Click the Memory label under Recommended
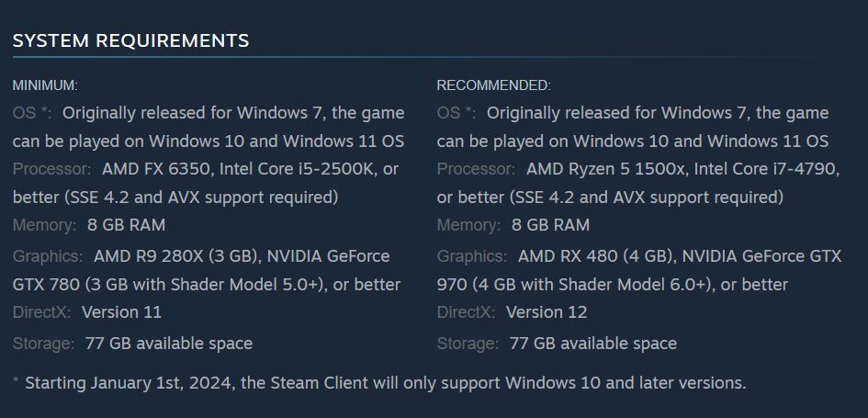868x418 pixels. (x=468, y=225)
